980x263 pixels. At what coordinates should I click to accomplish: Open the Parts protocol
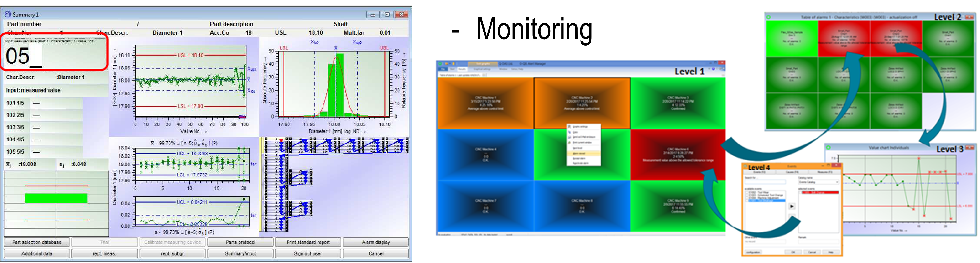(x=240, y=242)
